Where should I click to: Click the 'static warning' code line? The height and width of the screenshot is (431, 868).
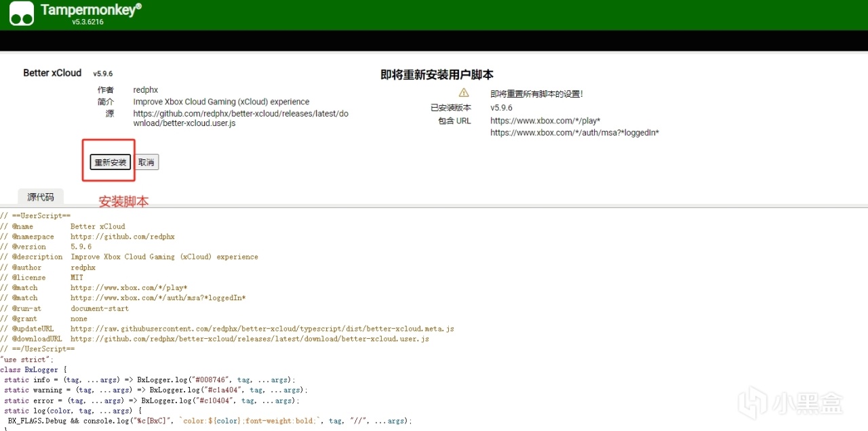pyautogui.click(x=156, y=390)
